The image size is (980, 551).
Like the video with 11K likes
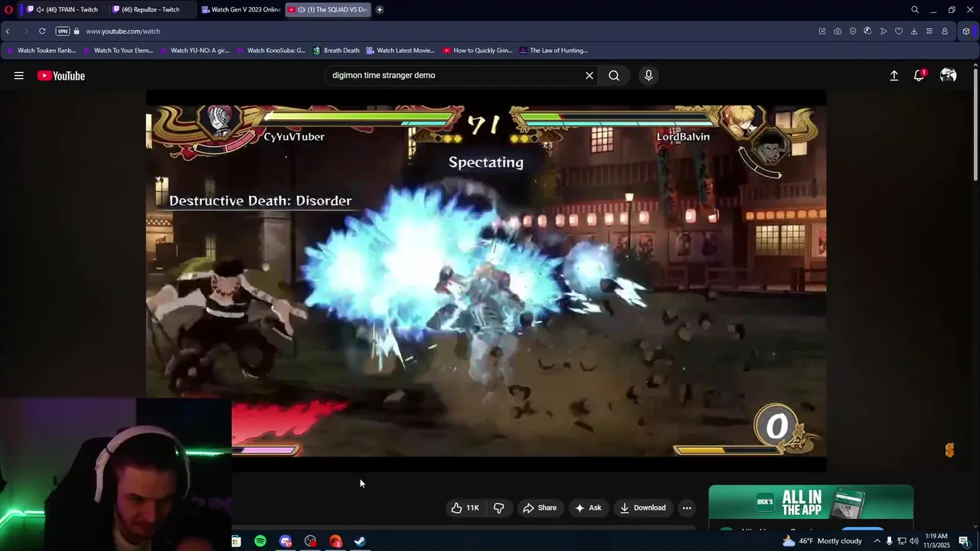[465, 508]
